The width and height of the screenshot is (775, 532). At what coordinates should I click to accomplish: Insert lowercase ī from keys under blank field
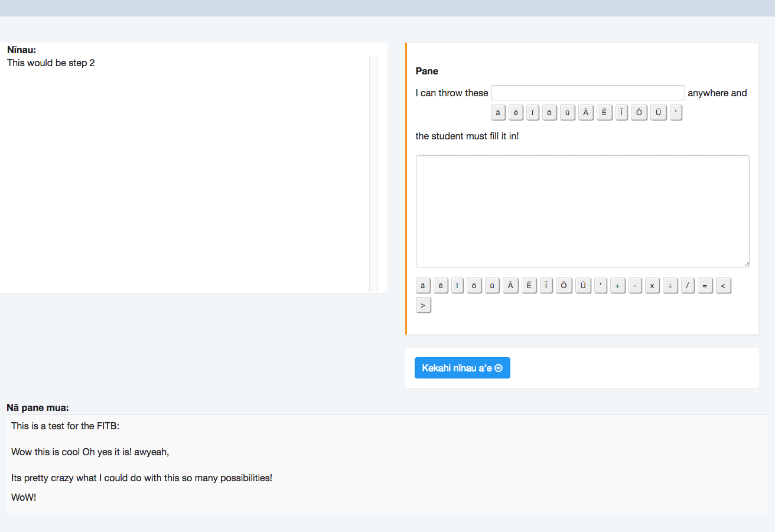[x=533, y=112]
